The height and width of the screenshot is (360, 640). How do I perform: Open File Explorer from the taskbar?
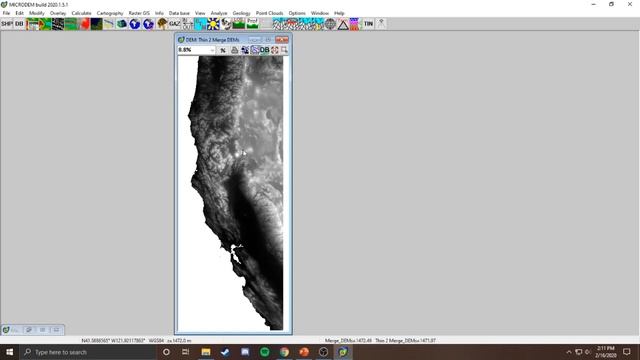tap(206, 352)
